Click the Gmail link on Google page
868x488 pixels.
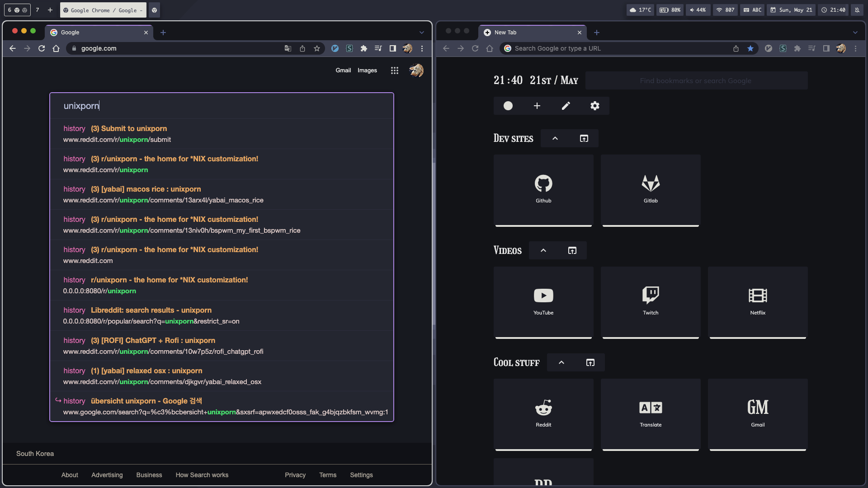pyautogui.click(x=343, y=70)
